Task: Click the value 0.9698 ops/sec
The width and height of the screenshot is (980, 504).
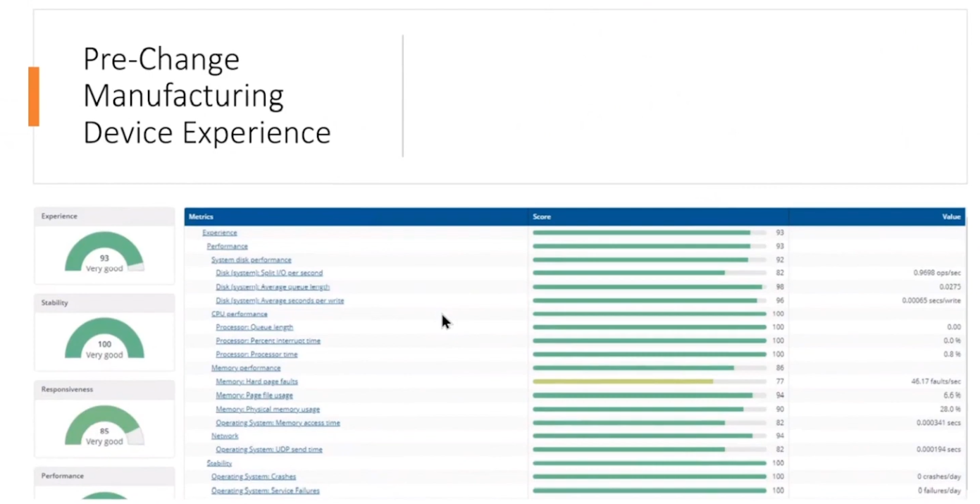Action: point(936,273)
